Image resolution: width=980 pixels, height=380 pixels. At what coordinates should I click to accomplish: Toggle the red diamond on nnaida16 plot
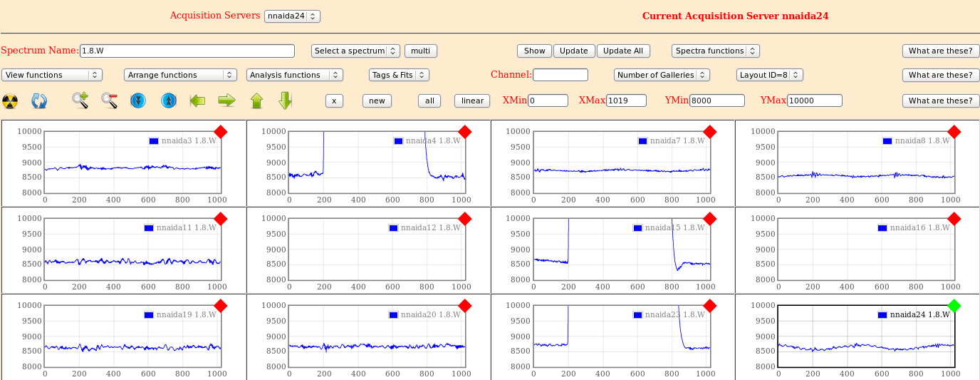pyautogui.click(x=954, y=219)
